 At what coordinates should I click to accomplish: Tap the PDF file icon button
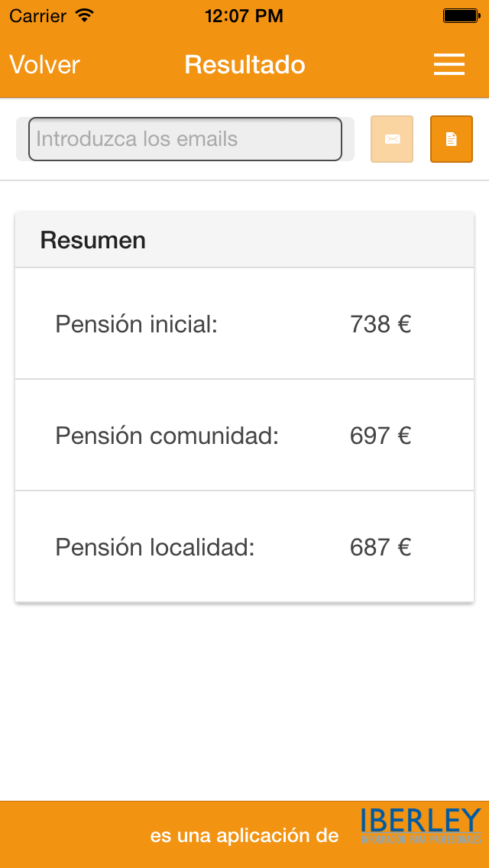[451, 139]
